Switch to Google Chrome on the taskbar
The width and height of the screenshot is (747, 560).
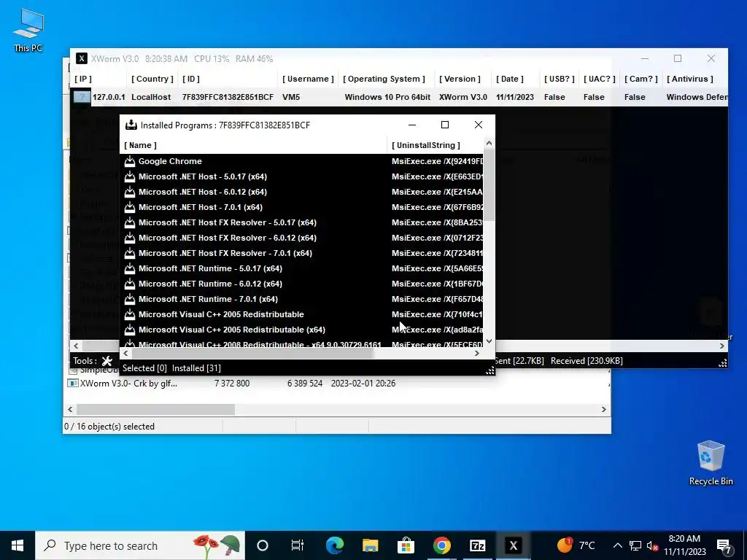[441, 545]
